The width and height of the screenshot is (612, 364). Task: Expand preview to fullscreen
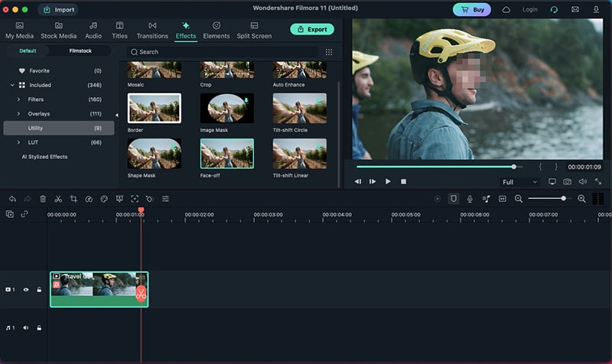point(598,182)
